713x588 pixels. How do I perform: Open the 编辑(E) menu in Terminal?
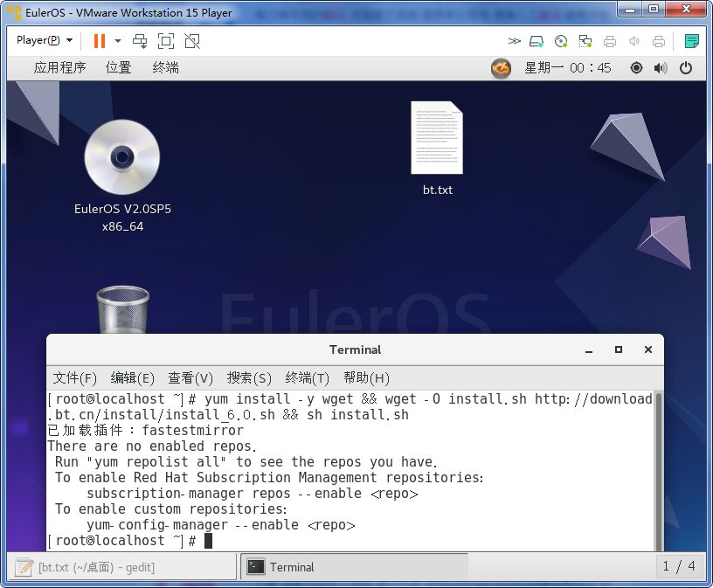132,378
